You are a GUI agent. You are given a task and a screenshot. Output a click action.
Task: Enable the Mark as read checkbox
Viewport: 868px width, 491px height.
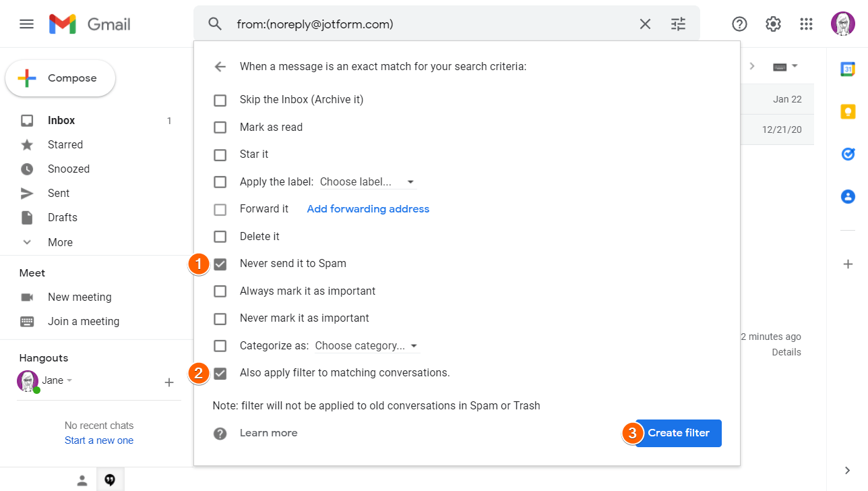click(220, 127)
